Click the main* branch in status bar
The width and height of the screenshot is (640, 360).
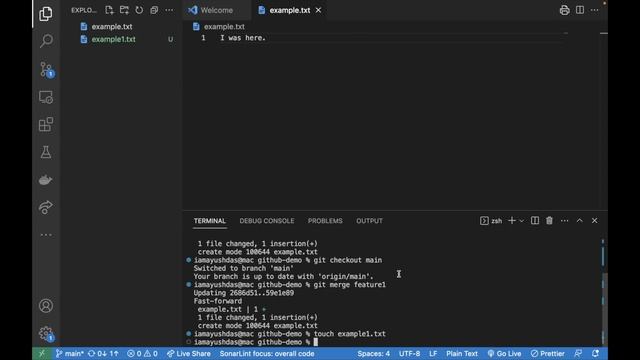[x=70, y=353]
